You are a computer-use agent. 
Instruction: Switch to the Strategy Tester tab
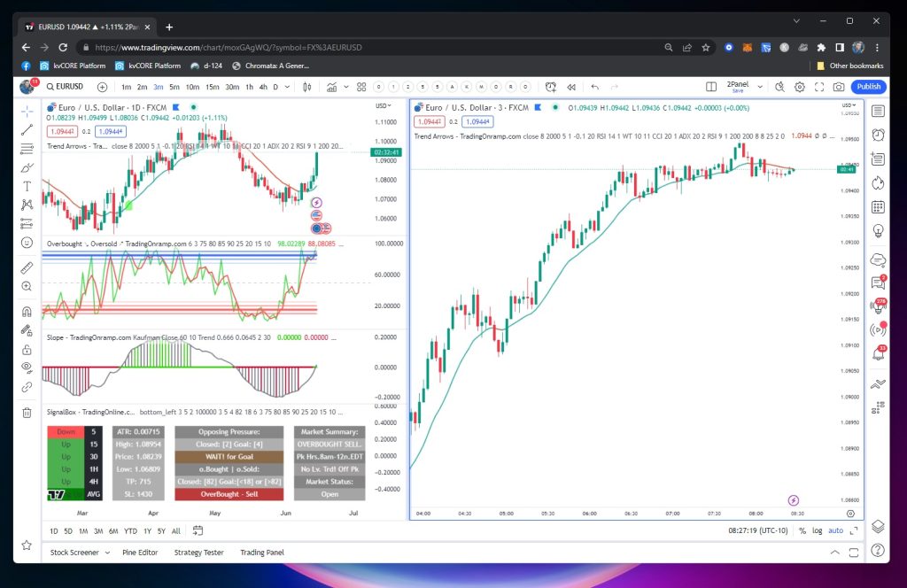[198, 552]
